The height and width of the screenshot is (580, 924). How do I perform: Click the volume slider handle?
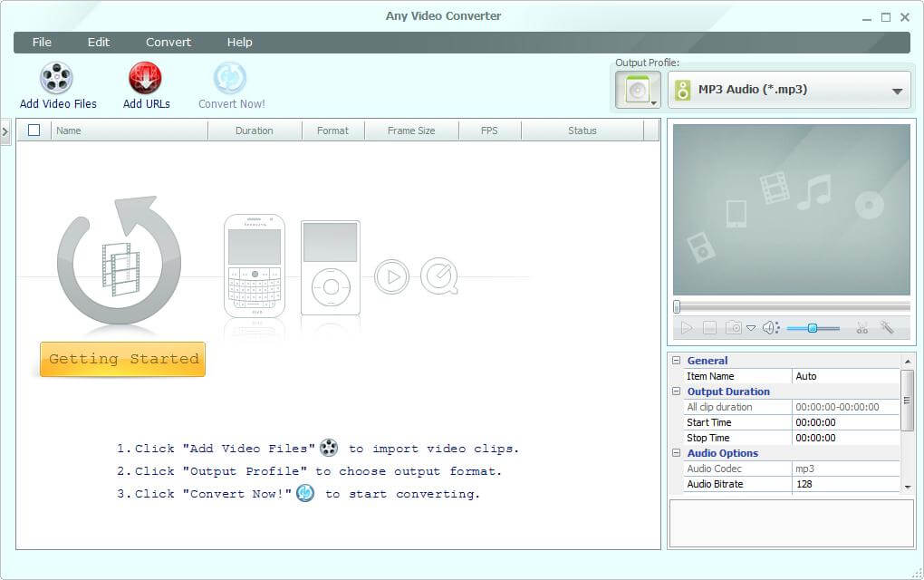(813, 328)
